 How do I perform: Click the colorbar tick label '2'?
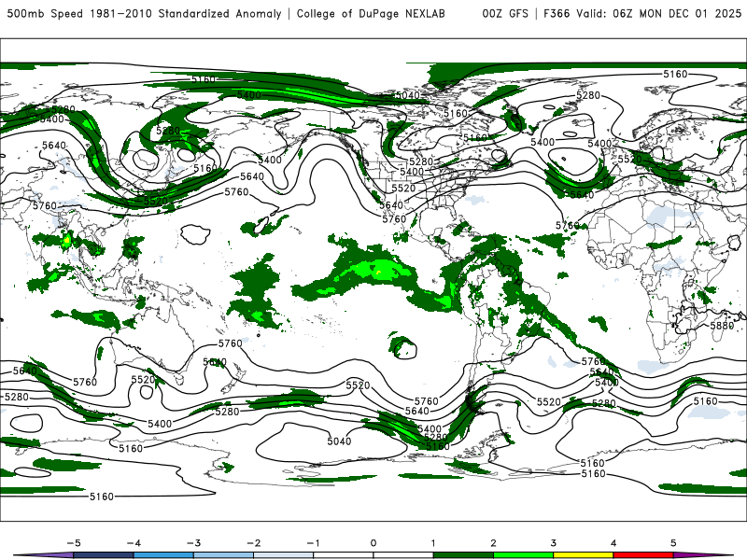coord(493,543)
